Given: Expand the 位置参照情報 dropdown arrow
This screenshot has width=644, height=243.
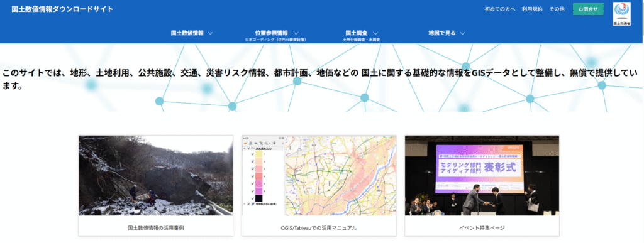Looking at the screenshot, I should [296, 33].
